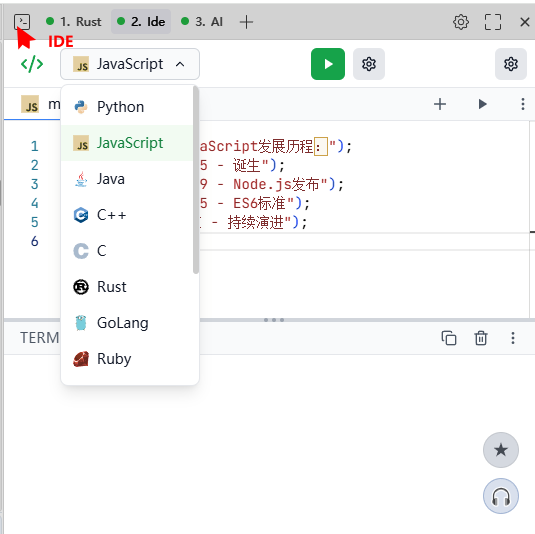The width and height of the screenshot is (535, 534).
Task: Open the terminal panel three-dot menu
Action: click(x=512, y=338)
